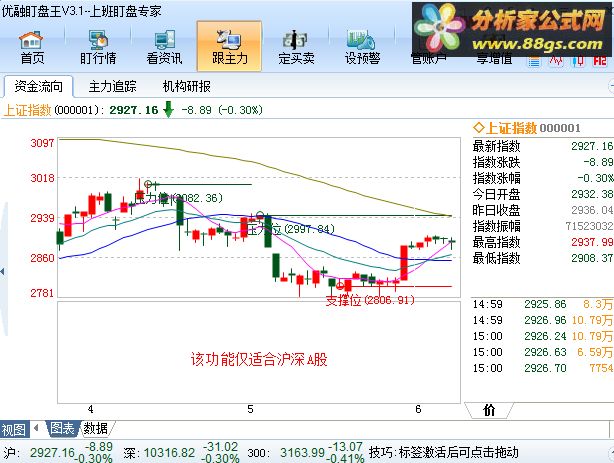Click the 2781 price axis label
The width and height of the screenshot is (614, 463).
42,293
